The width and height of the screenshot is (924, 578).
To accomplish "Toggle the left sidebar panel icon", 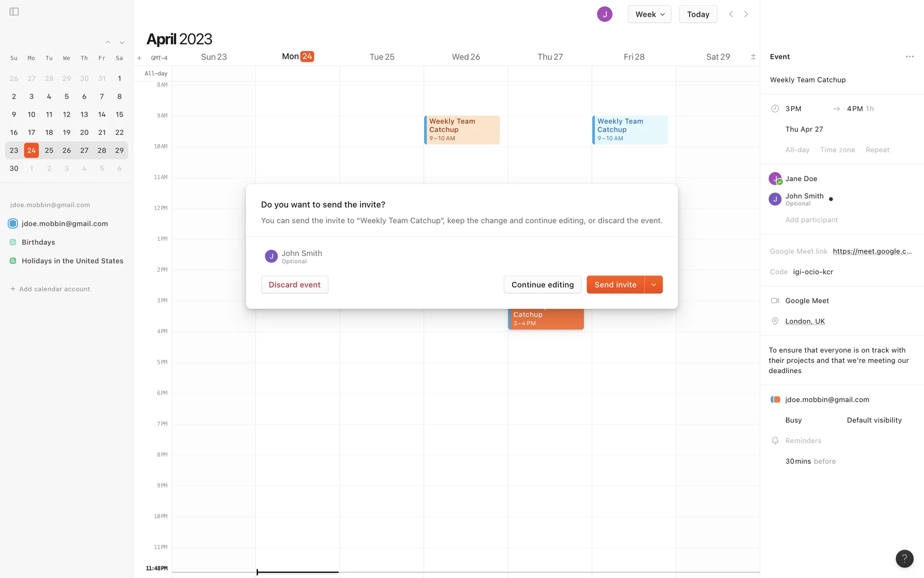I will click(14, 12).
